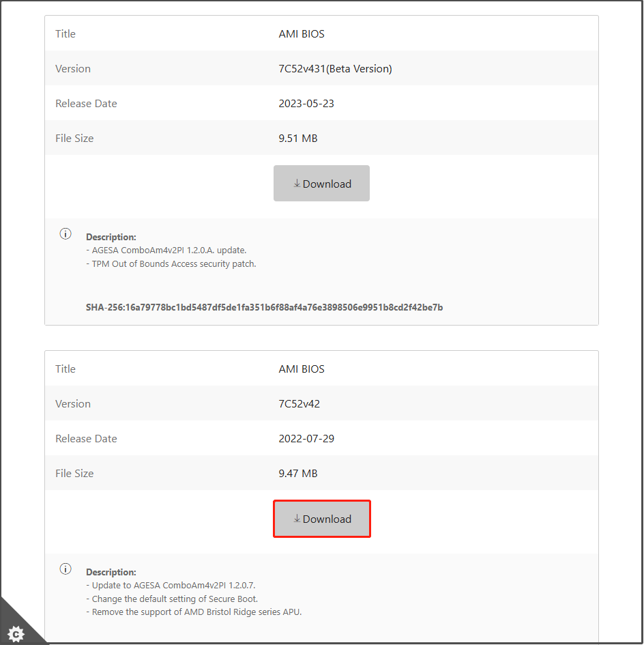
Task: Click the file size 9.51 MB entry
Action: point(296,138)
